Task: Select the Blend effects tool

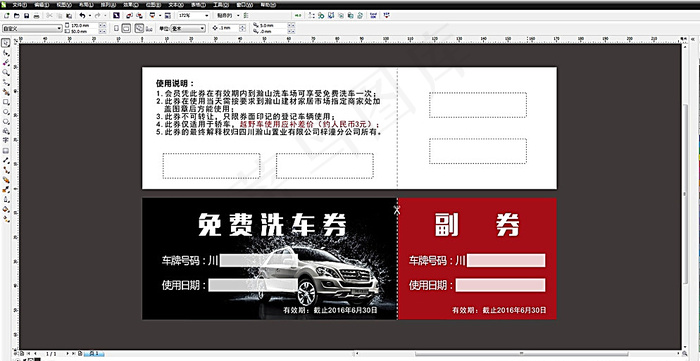Action: [x=6, y=180]
